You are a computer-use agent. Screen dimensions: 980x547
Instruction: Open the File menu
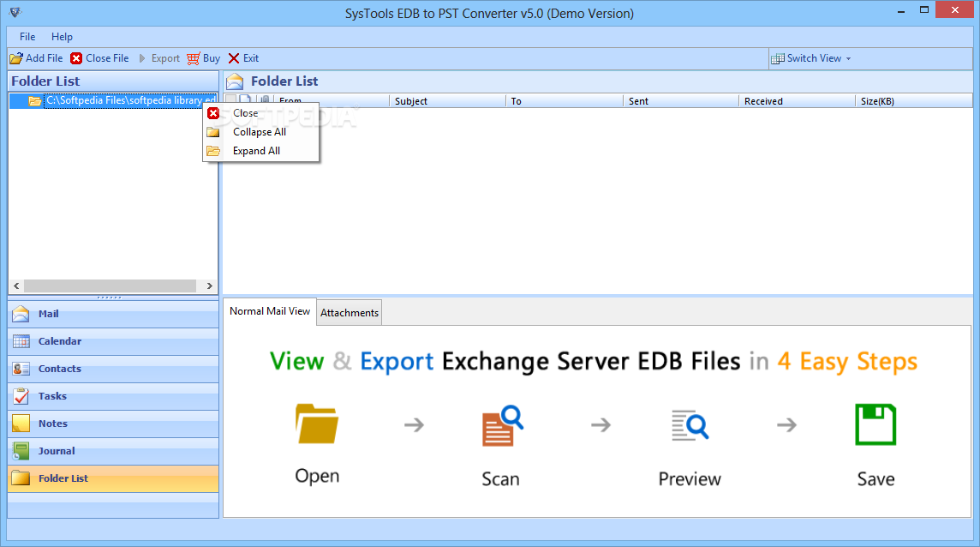click(x=27, y=36)
